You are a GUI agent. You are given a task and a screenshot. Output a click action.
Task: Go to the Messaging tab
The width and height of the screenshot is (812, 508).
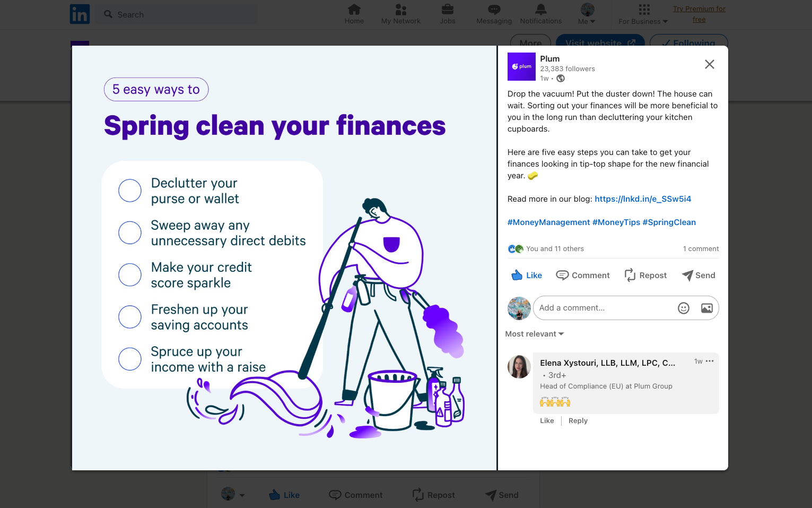point(494,14)
